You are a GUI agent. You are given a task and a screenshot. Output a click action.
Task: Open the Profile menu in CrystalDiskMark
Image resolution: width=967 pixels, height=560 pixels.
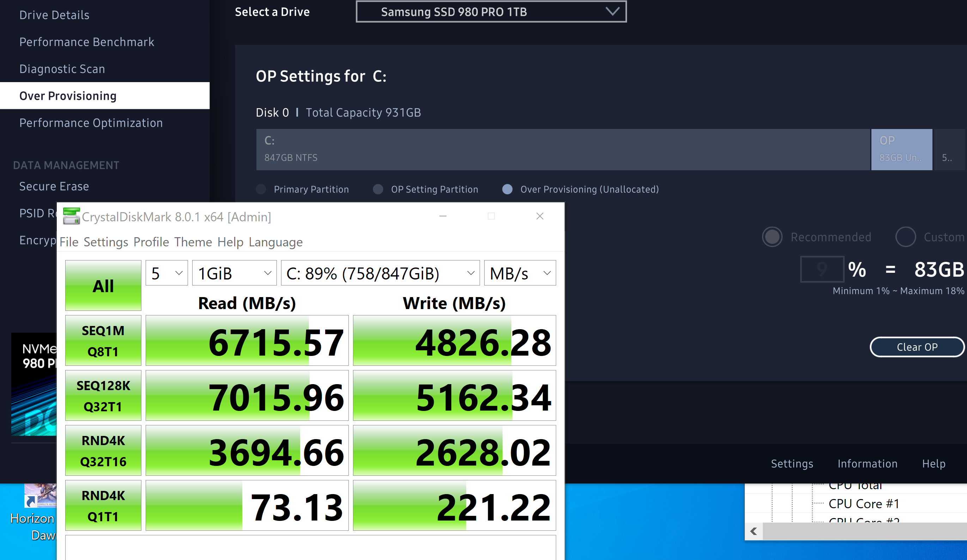151,242
